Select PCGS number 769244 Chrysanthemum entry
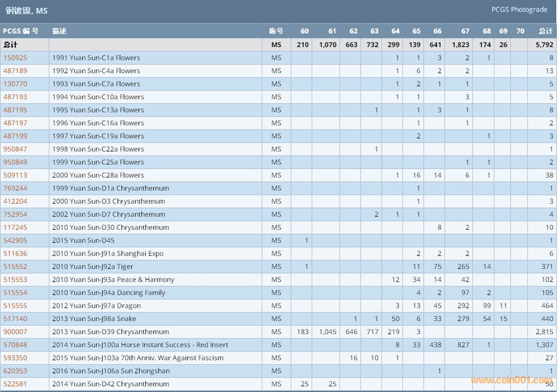The image size is (558, 392). point(15,188)
